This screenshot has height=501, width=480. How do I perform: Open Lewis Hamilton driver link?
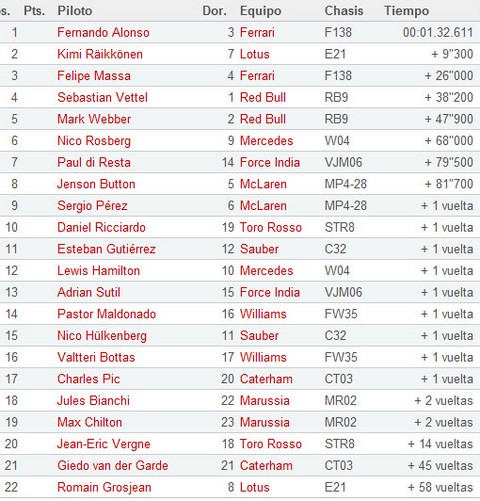(98, 271)
